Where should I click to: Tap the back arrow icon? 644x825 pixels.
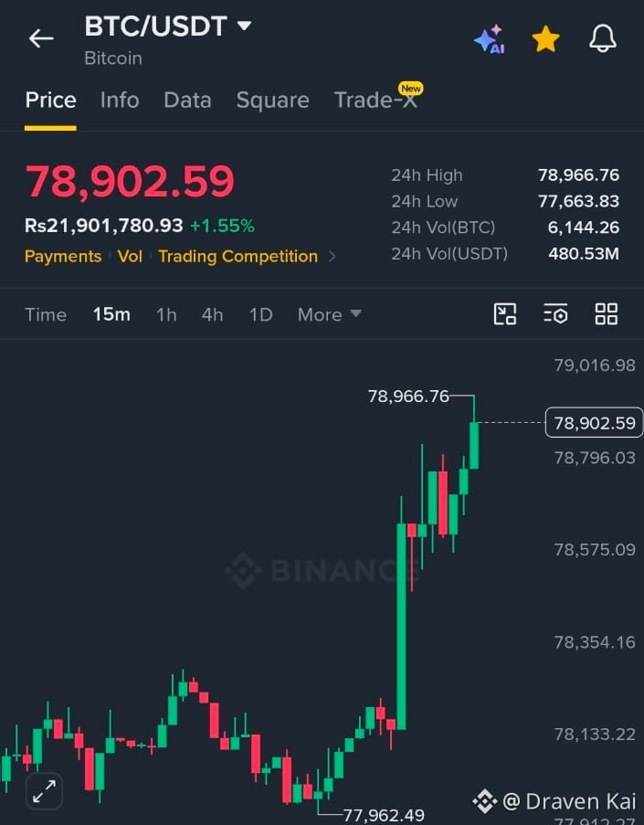pos(41,38)
